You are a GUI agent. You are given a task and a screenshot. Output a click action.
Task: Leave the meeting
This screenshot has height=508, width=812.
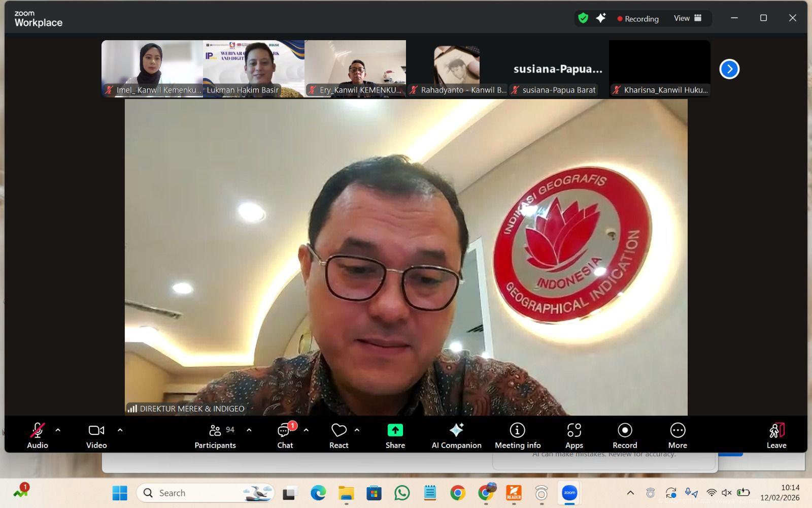coord(776,436)
